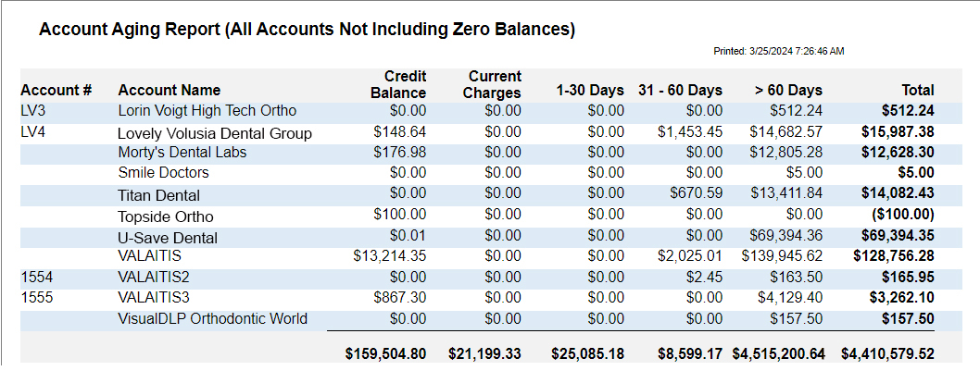Click the Current Charges column header
This screenshot has width=980, height=371.
495,84
